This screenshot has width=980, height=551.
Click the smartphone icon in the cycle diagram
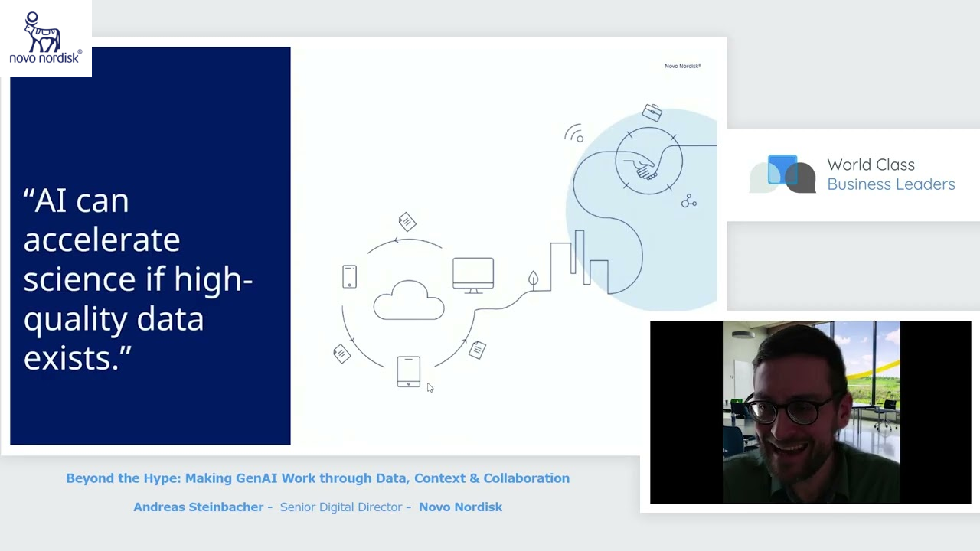[408, 371]
